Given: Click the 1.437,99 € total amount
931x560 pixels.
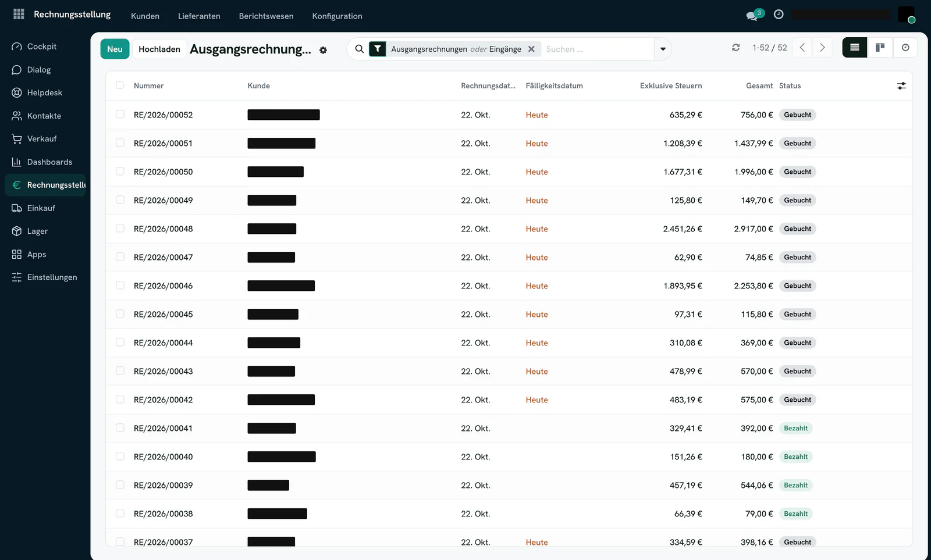Looking at the screenshot, I should (x=754, y=144).
